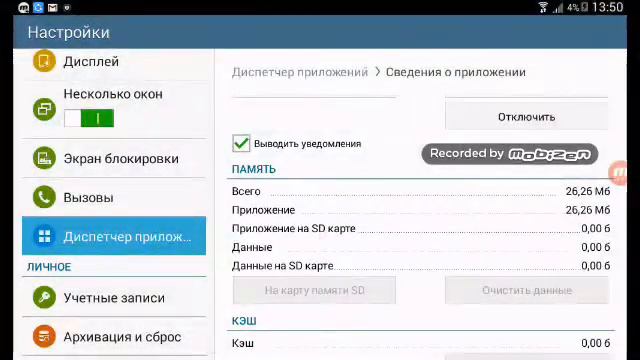The height and width of the screenshot is (360, 640).
Task: Tap the 13:50 clock in status bar
Action: tap(608, 7)
